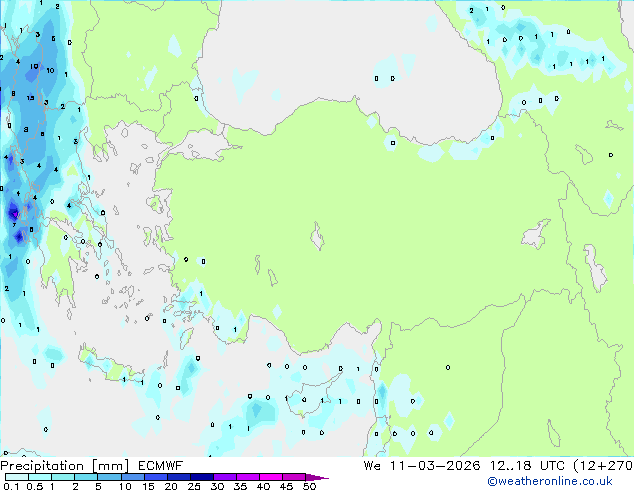The height and width of the screenshot is (490, 634).
Task: Click the legend value "50"
Action: 310,486
